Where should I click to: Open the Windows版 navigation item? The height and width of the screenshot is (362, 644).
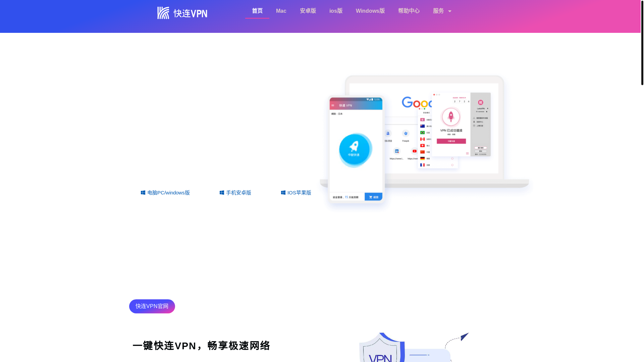[x=370, y=11]
